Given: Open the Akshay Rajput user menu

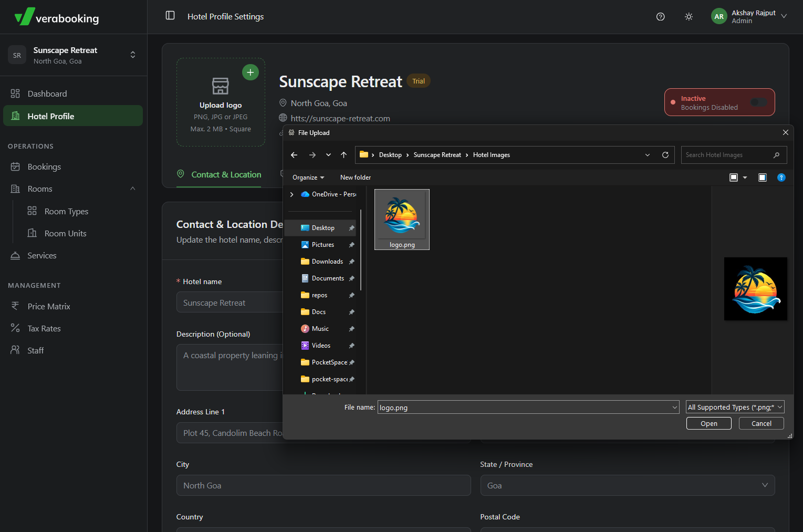Looking at the screenshot, I should [749, 17].
